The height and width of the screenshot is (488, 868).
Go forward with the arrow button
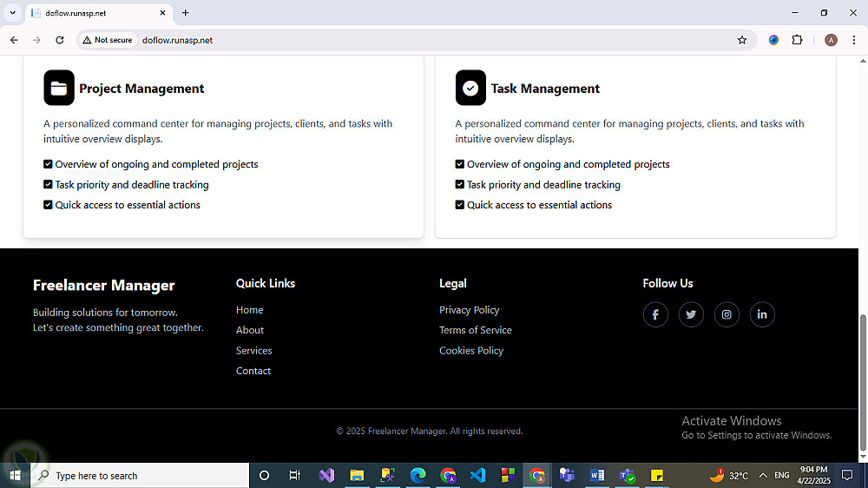tap(36, 40)
